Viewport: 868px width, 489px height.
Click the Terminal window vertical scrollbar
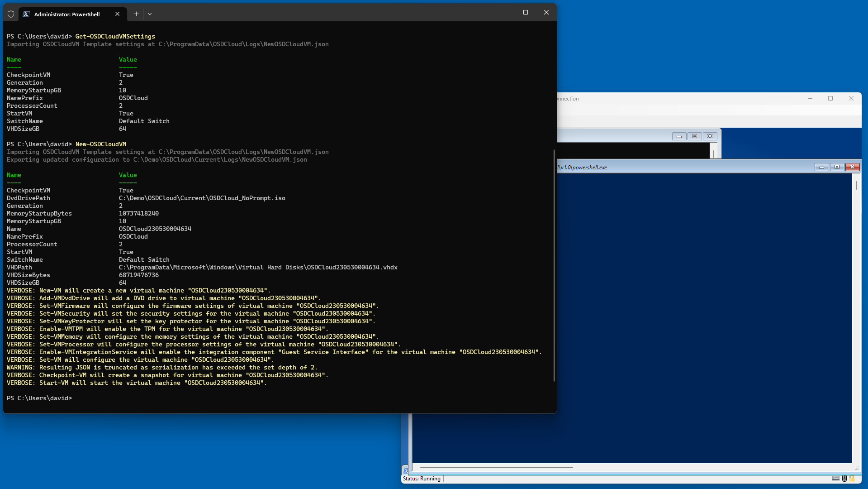(x=554, y=265)
